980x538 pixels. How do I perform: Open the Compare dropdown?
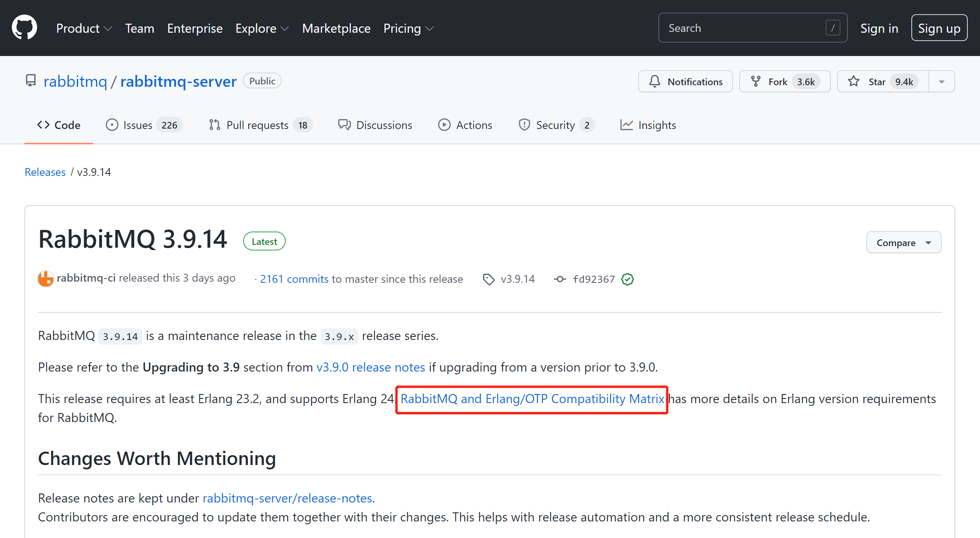point(904,243)
